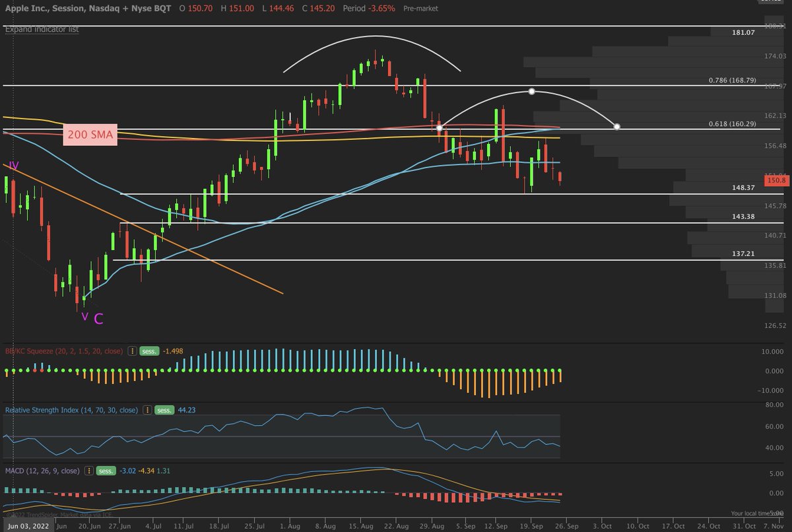
Task: Click the RSI value 44.23
Action: pyautogui.click(x=186, y=410)
